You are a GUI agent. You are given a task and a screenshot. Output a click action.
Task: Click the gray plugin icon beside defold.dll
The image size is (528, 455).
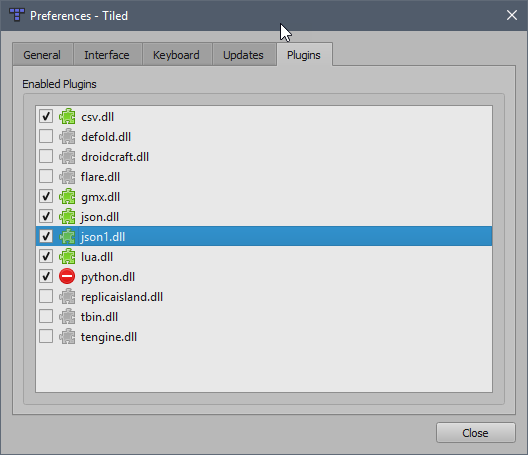pos(67,136)
